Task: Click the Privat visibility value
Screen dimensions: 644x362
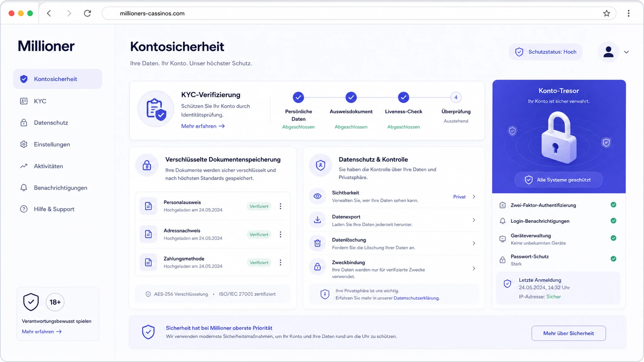Action: point(459,197)
